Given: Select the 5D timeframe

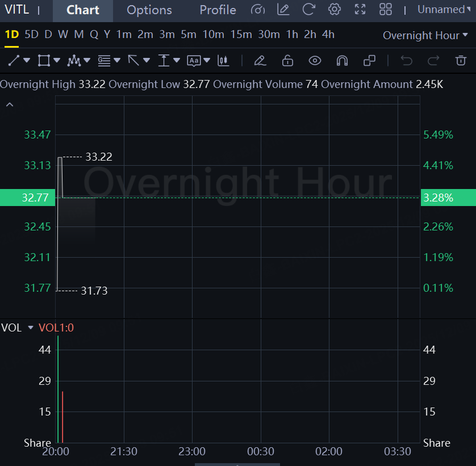Looking at the screenshot, I should tap(31, 35).
